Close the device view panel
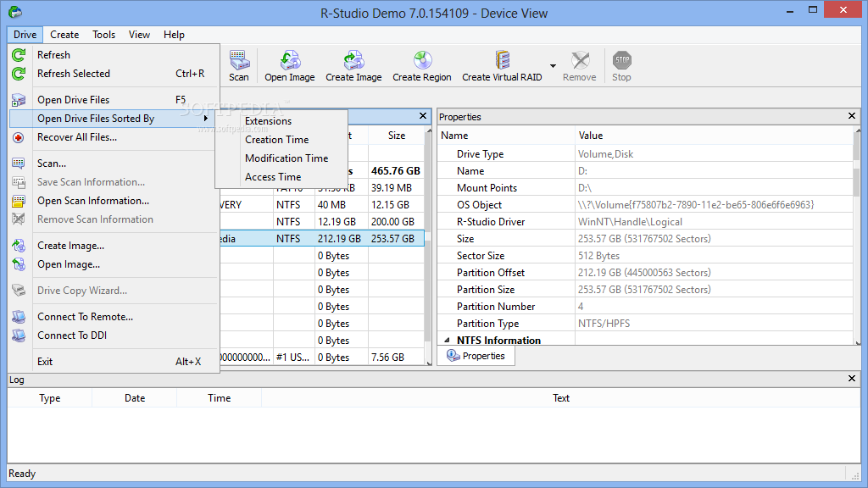This screenshot has width=868, height=488. [x=423, y=115]
